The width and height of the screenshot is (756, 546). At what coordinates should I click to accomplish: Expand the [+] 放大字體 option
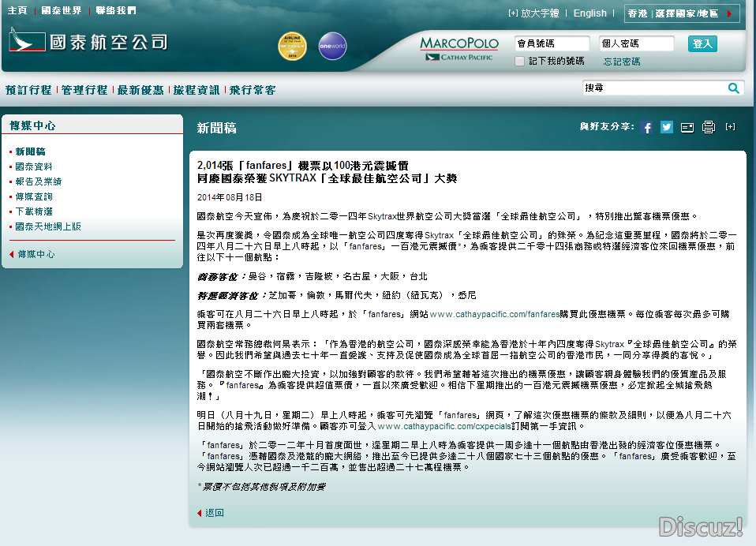point(533,13)
